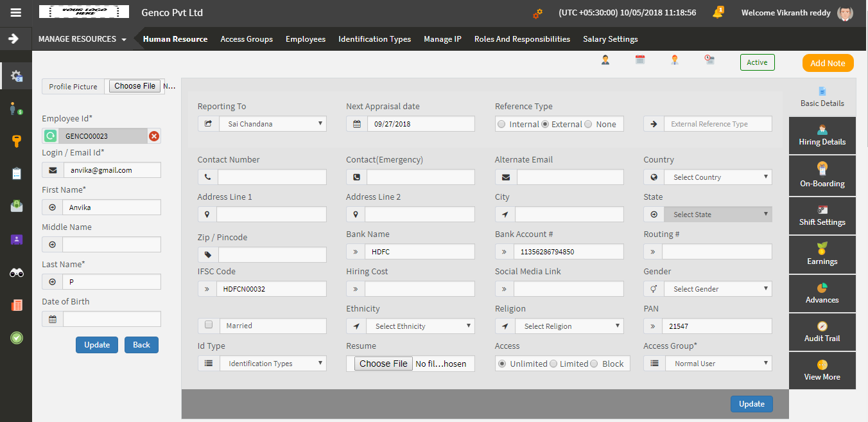
Task: Click the orange key icon in sidebar
Action: tap(17, 141)
